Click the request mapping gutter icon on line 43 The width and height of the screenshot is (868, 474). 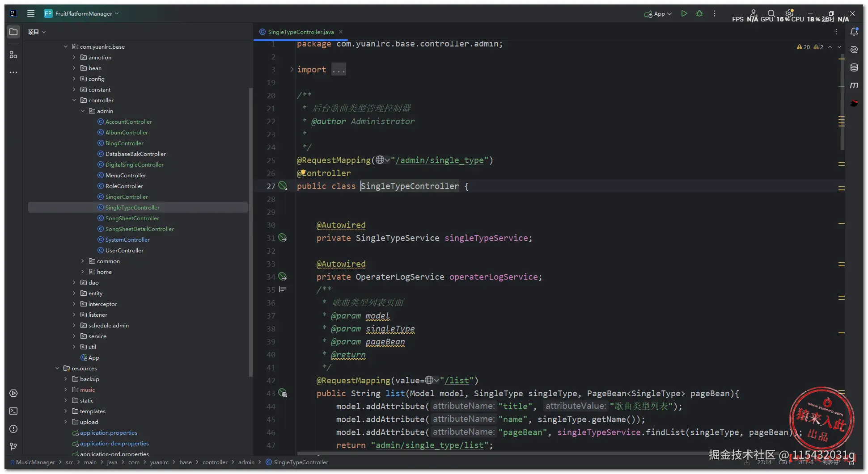[x=283, y=393]
